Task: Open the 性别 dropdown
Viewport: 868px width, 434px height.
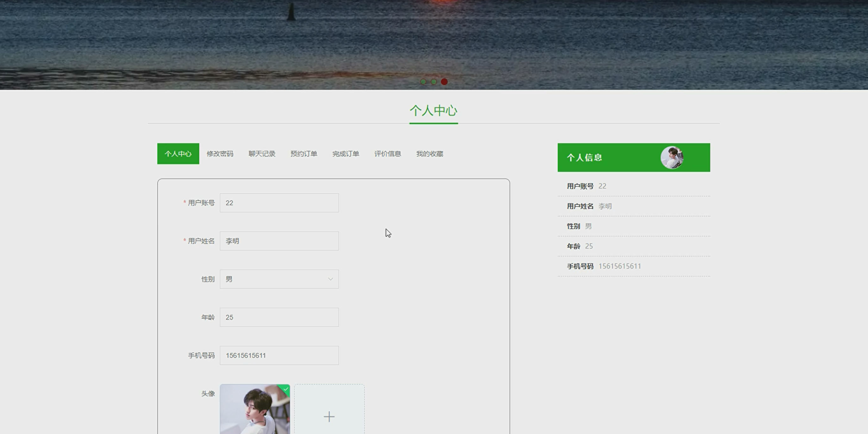Action: click(x=279, y=279)
